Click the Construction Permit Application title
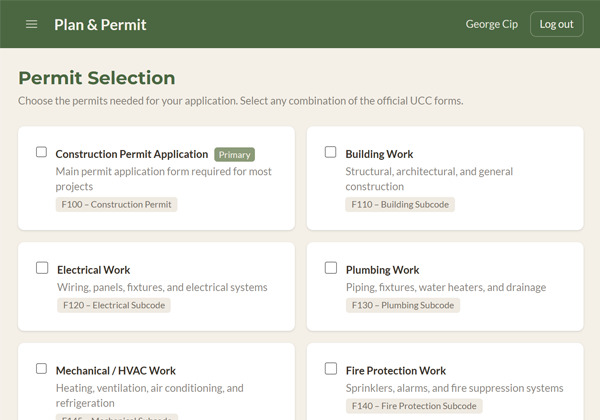This screenshot has width=600, height=420. click(x=132, y=154)
